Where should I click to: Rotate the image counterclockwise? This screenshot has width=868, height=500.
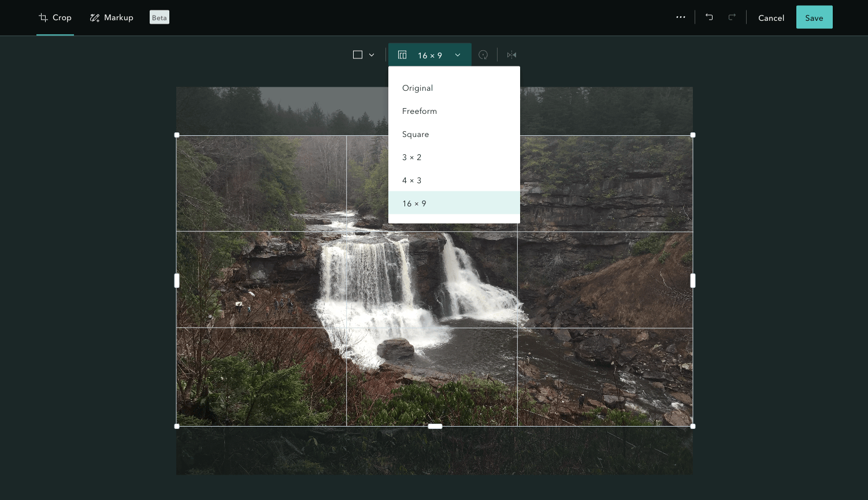coord(483,54)
